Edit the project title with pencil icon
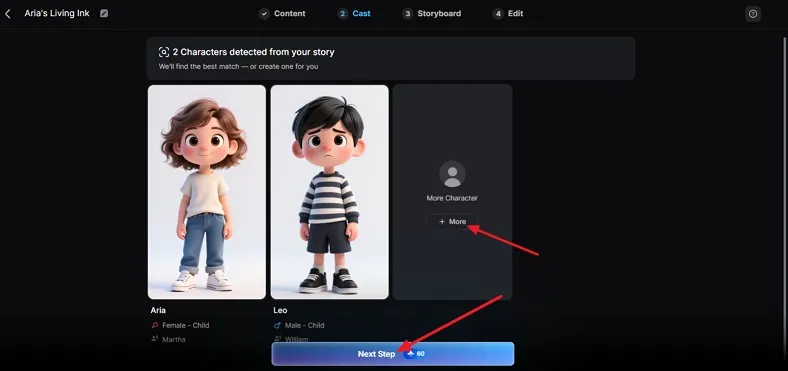Screen dimensions: 788x371 tap(104, 14)
